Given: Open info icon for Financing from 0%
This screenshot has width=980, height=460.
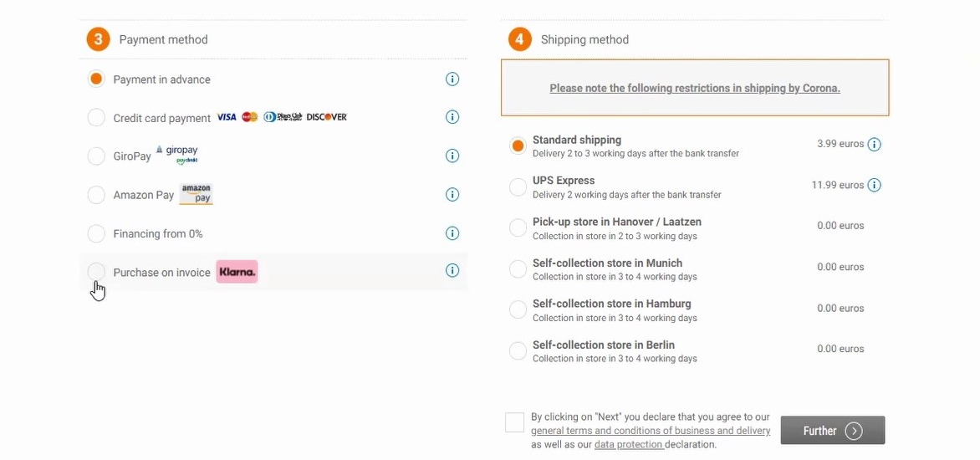Looking at the screenshot, I should click(x=452, y=233).
